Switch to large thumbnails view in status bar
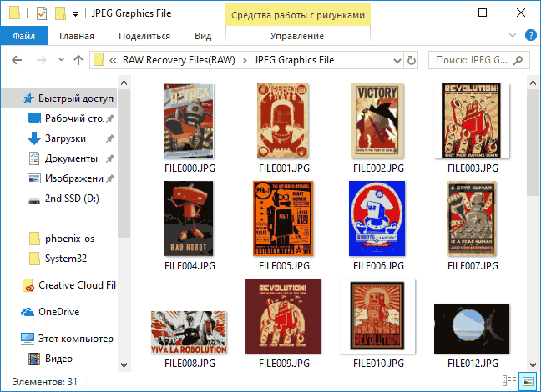 coord(527,381)
